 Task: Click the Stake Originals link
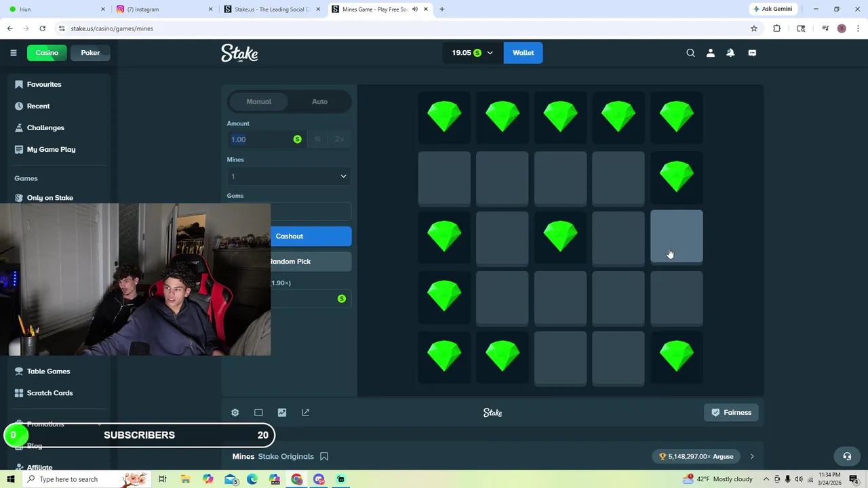(x=286, y=457)
